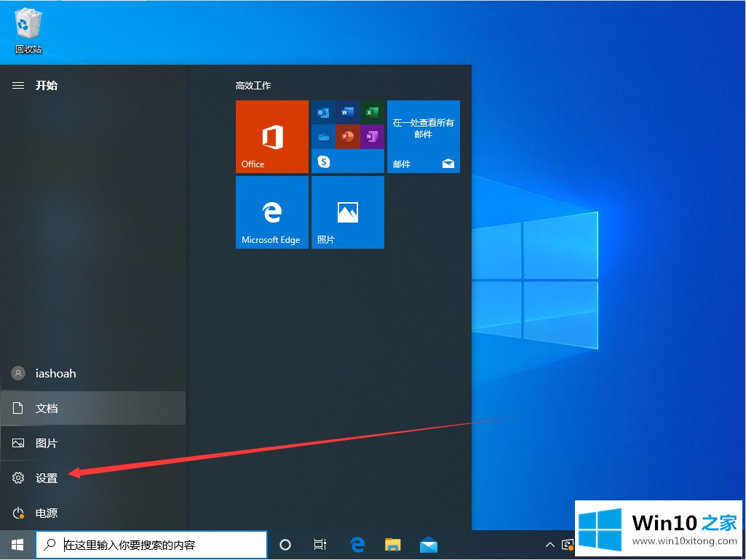Click the iashoah user account
746x560 pixels.
[x=55, y=373]
